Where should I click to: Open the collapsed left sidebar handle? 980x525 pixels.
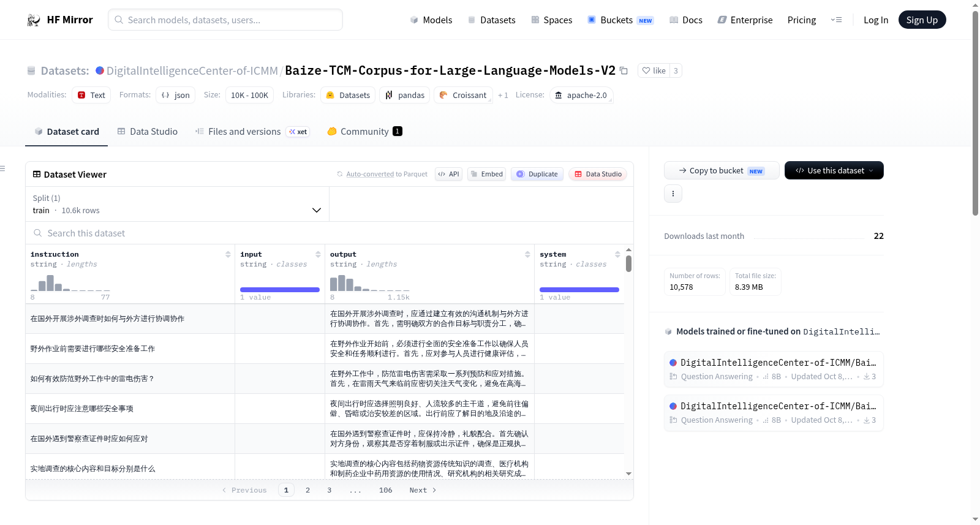coord(3,168)
